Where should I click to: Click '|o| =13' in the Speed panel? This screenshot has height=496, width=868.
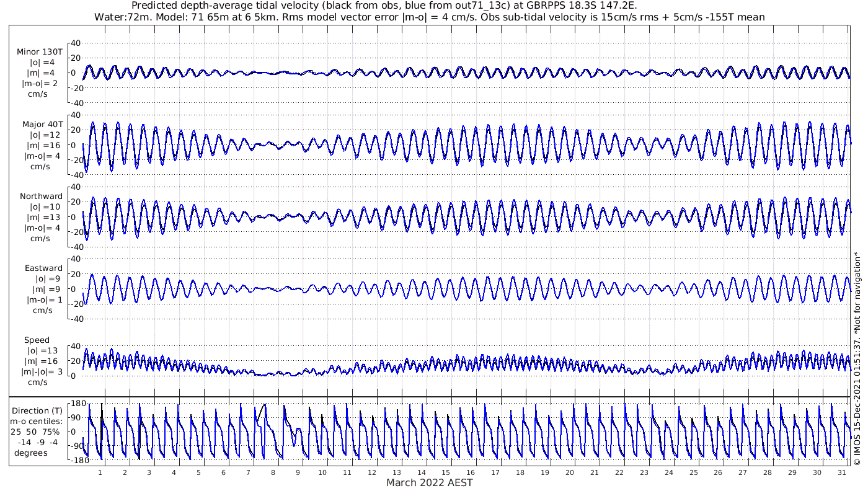click(43, 351)
